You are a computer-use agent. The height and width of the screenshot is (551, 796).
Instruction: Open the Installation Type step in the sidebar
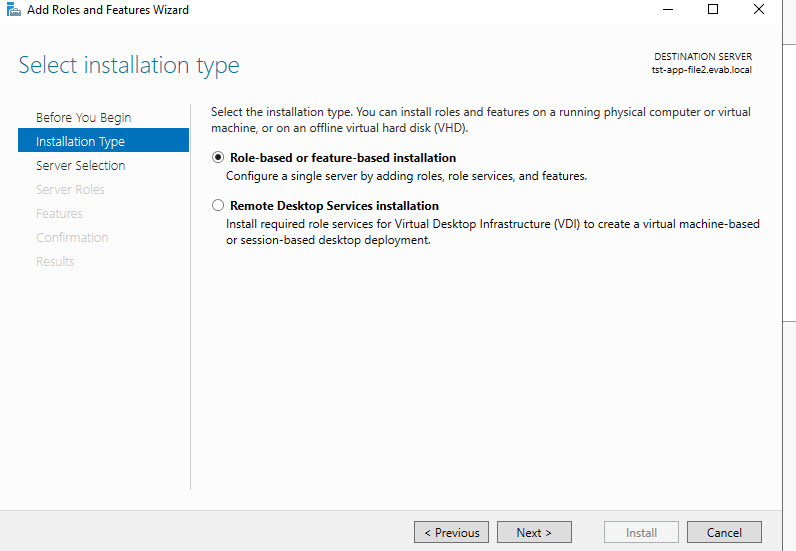tap(80, 141)
